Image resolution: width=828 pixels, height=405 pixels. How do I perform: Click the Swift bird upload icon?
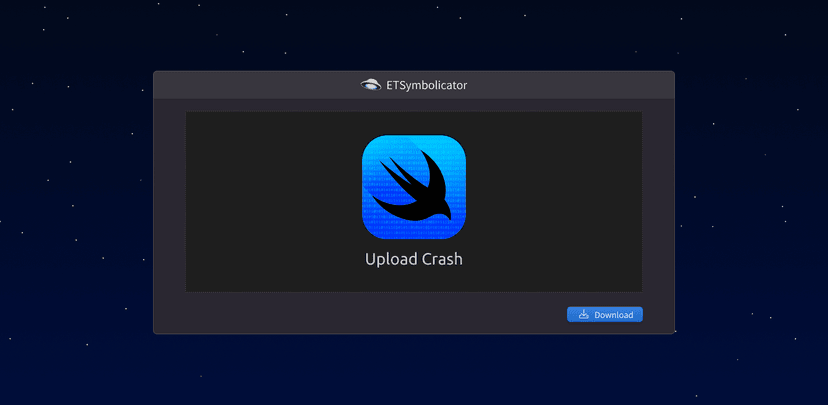(x=413, y=187)
